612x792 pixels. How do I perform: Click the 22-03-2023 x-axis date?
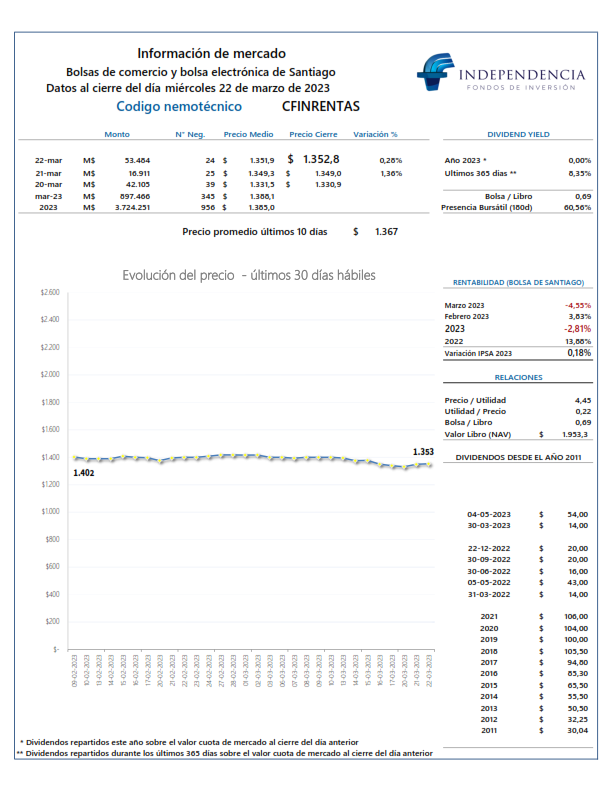pos(429,671)
